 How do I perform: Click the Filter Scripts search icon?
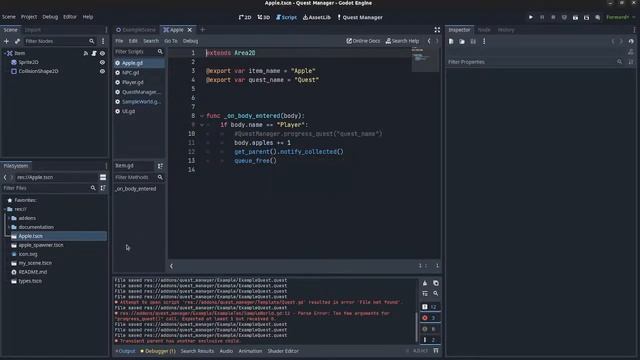[x=160, y=52]
